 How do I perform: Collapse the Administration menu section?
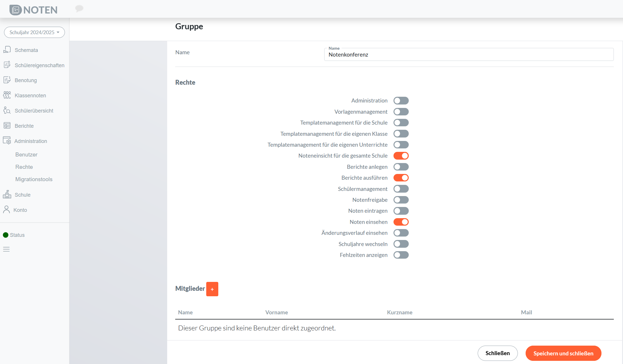pyautogui.click(x=30, y=141)
